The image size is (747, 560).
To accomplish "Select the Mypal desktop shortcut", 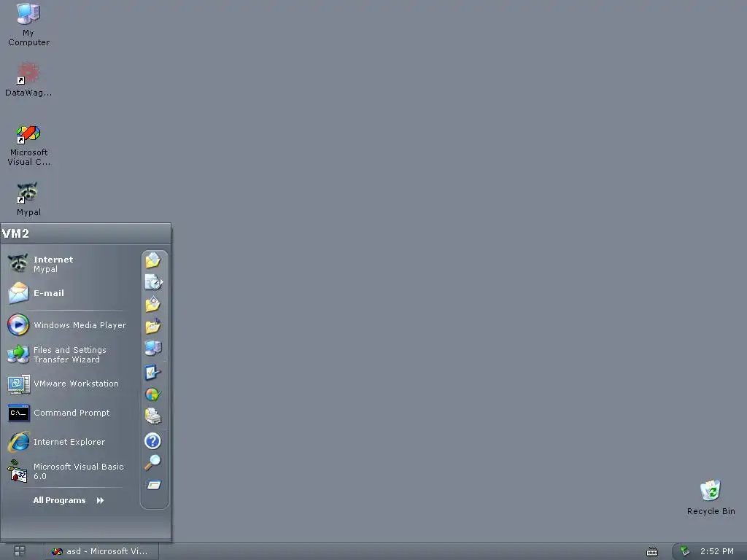I will tap(28, 199).
